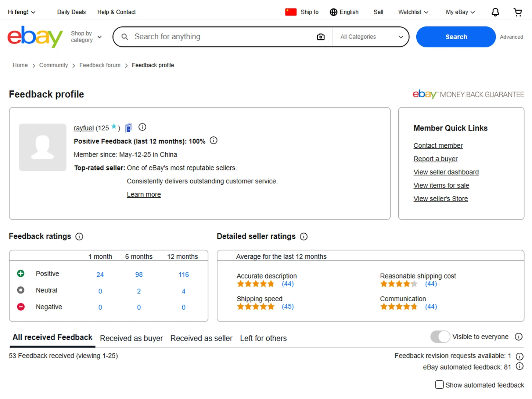
Task: Click the grey Neutral circle icon
Action: click(x=21, y=290)
